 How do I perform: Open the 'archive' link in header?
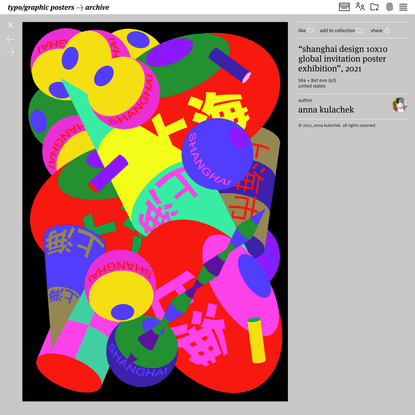[x=97, y=7]
